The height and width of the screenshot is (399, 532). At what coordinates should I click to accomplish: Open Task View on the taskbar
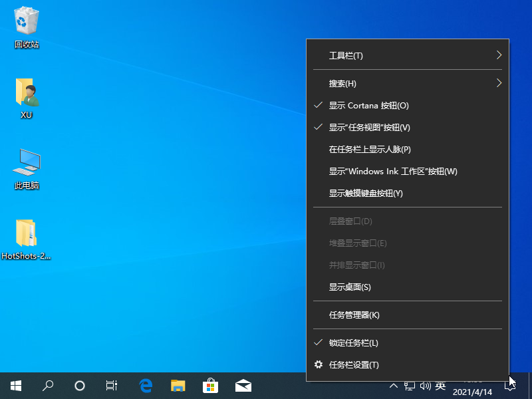click(112, 385)
